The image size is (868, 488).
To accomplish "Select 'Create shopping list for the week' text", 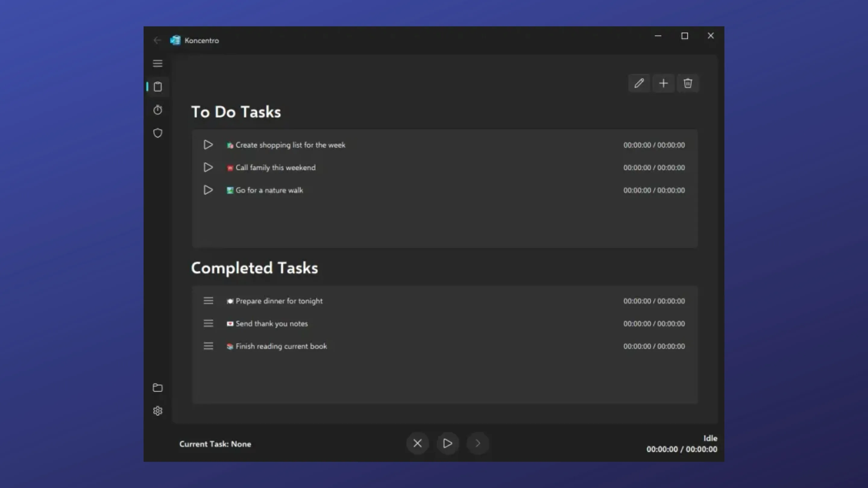I will point(291,145).
